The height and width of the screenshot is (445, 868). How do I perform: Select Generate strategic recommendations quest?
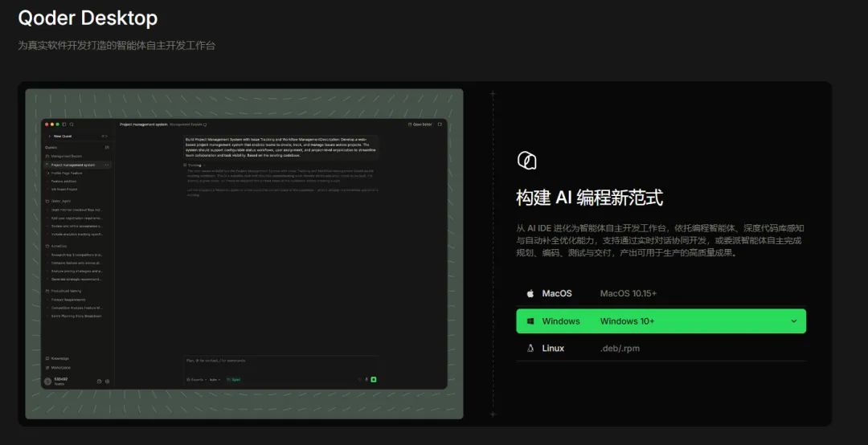[x=76, y=279]
